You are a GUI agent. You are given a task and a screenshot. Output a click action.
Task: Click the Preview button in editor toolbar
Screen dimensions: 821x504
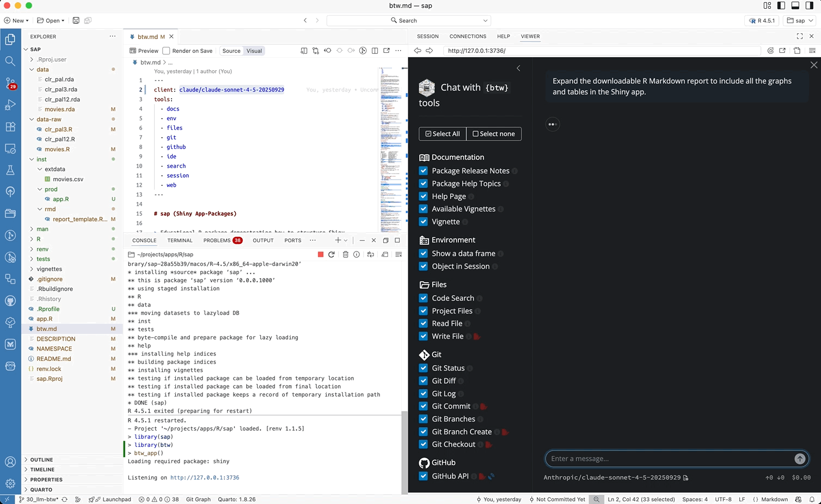pyautogui.click(x=144, y=51)
